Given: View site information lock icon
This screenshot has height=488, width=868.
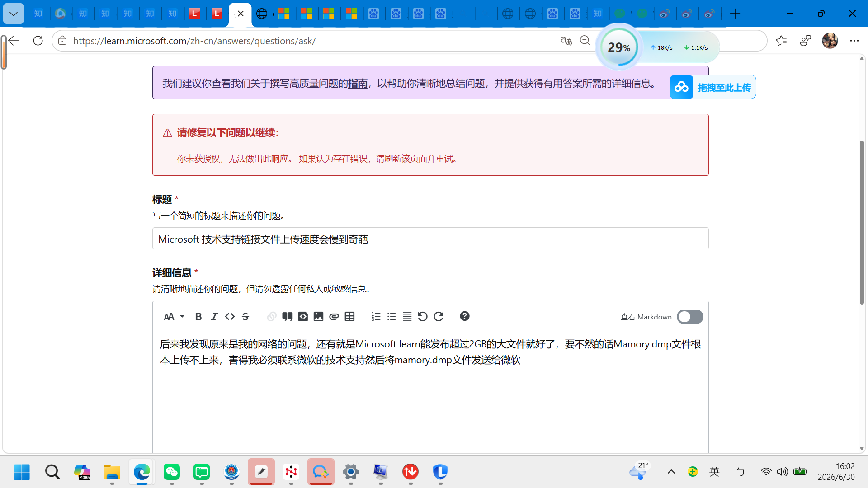Looking at the screenshot, I should click(62, 41).
